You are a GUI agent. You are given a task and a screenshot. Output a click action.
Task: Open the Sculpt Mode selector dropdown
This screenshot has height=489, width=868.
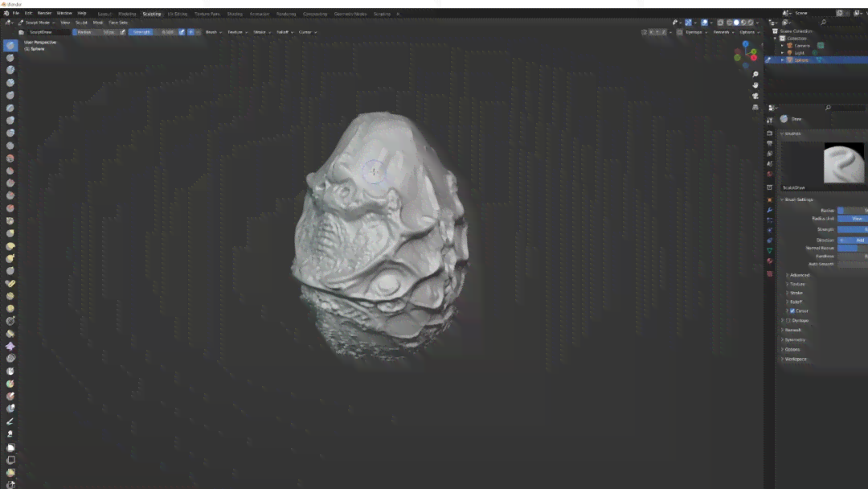36,23
